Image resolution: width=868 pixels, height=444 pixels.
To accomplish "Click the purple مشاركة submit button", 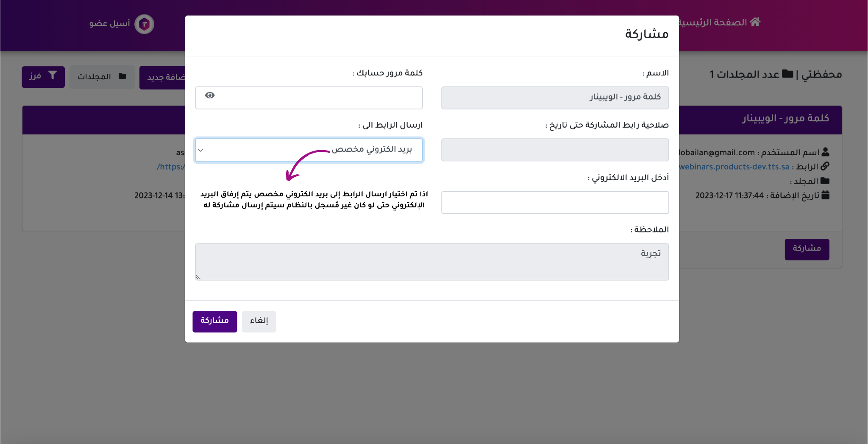I will [x=214, y=321].
